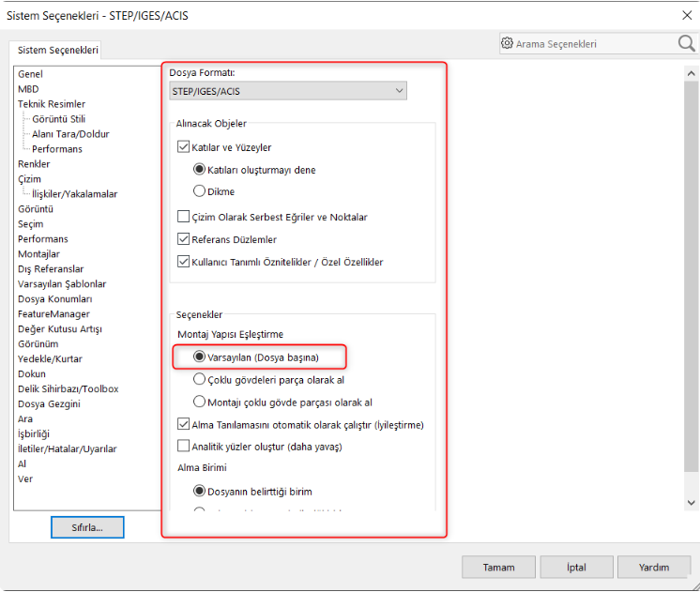Select the Dikme radio button
The image size is (700, 592).
(x=199, y=190)
